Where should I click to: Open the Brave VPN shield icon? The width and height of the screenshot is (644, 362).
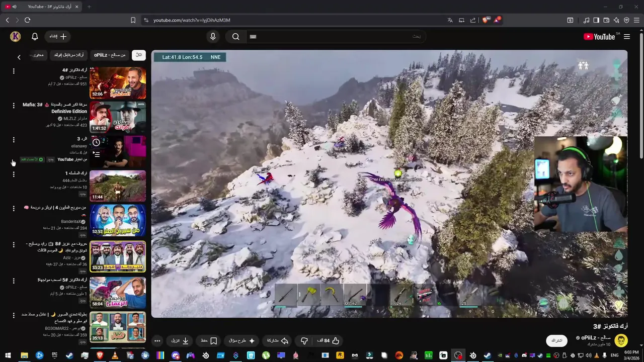pos(626,20)
